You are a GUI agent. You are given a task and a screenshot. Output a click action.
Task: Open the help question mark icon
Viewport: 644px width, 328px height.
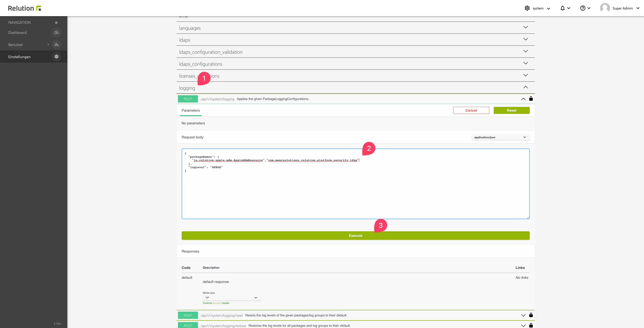click(583, 8)
